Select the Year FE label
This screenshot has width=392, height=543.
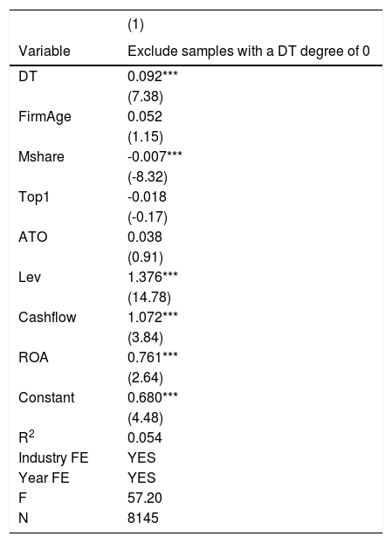click(44, 478)
